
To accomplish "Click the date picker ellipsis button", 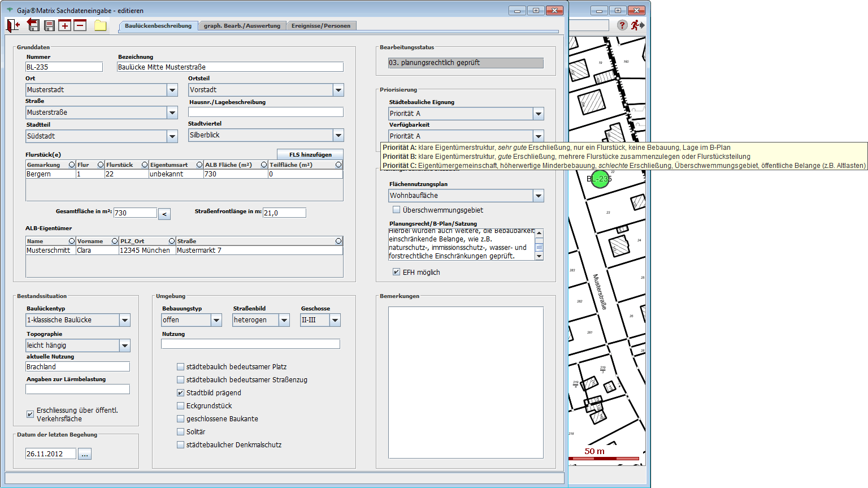I will coord(85,454).
